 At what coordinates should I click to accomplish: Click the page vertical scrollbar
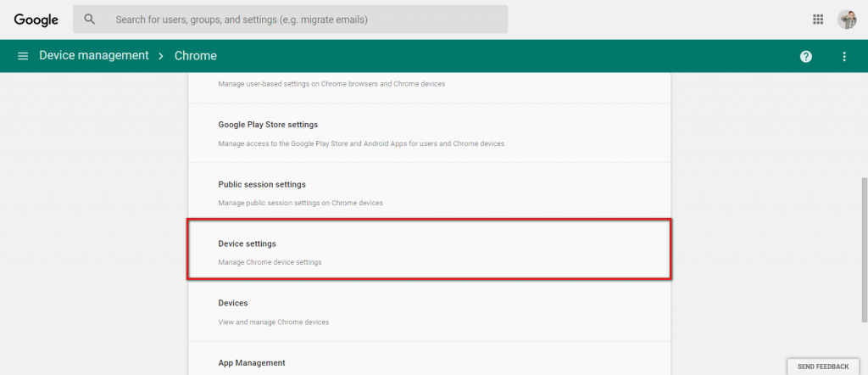[x=864, y=249]
